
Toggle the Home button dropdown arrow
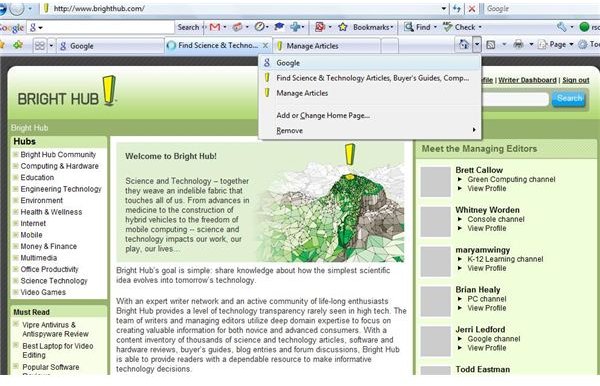pyautogui.click(x=476, y=44)
